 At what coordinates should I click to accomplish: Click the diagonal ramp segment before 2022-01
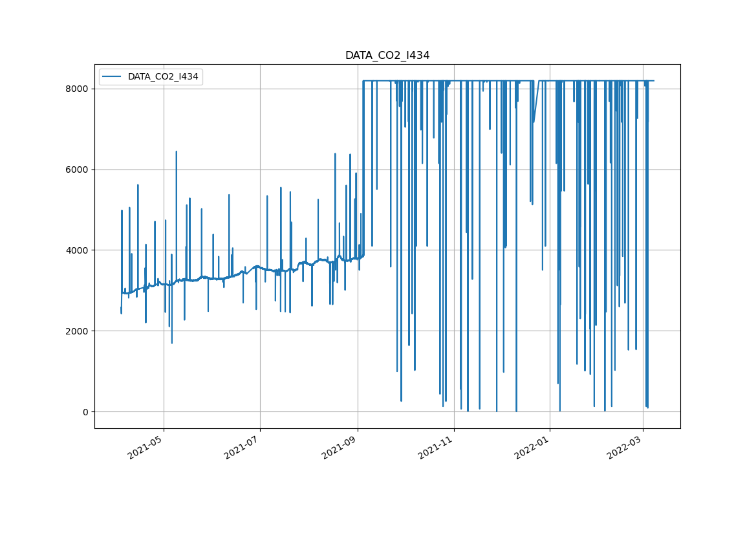(x=536, y=102)
